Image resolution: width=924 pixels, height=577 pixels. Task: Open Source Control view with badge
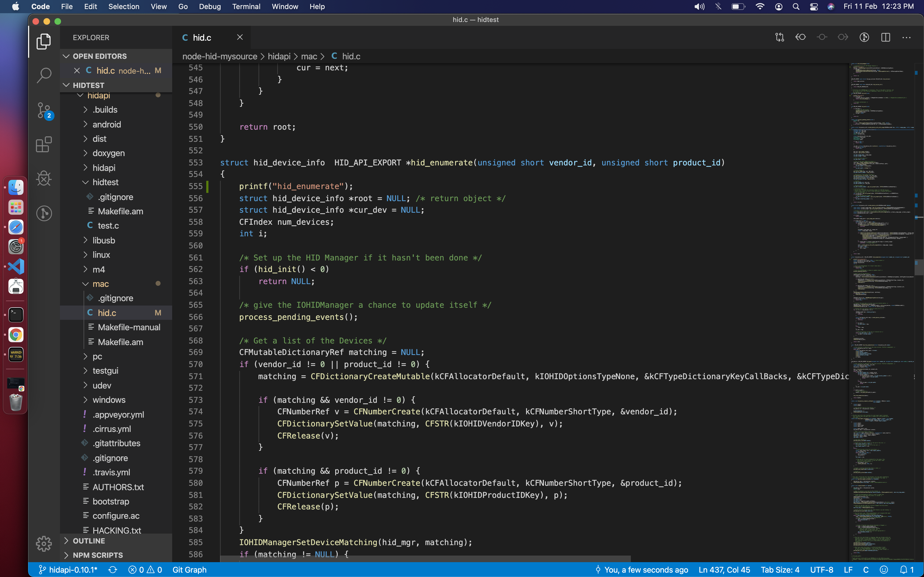pos(44,111)
